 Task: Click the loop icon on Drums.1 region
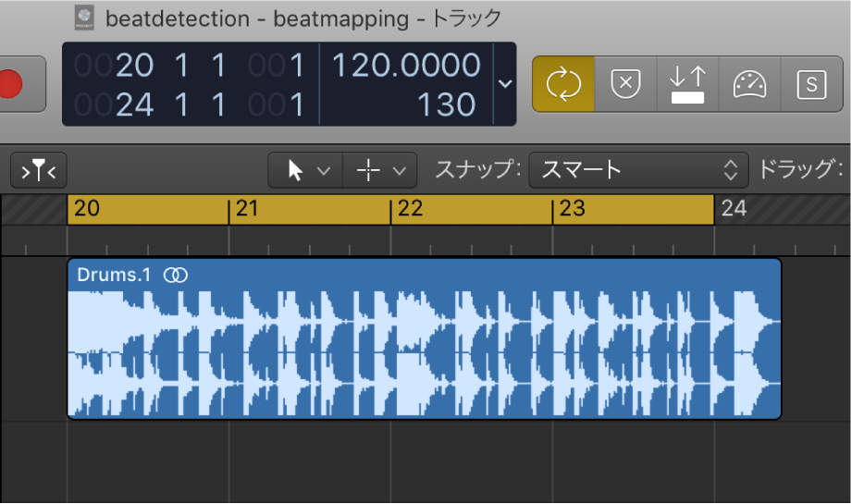[x=176, y=275]
